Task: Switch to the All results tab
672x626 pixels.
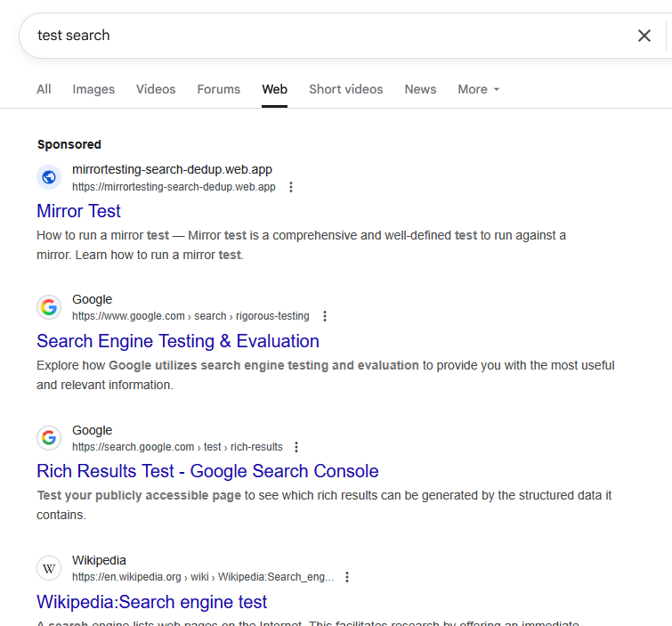Action: tap(44, 89)
